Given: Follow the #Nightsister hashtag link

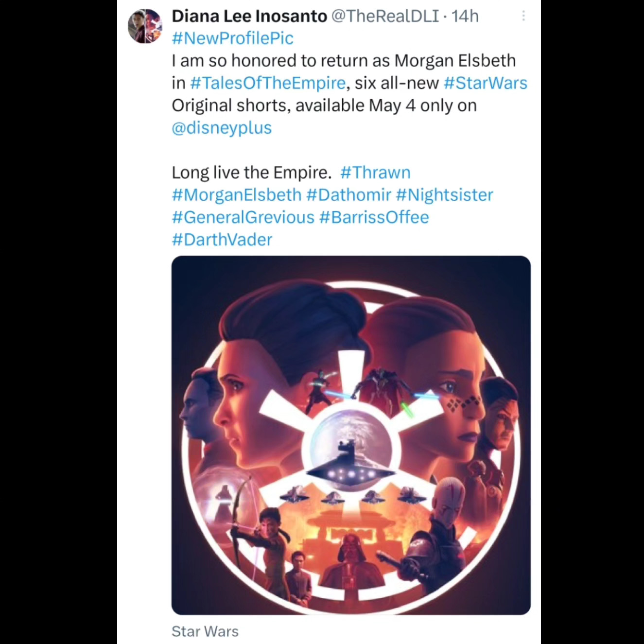Looking at the screenshot, I should pyautogui.click(x=445, y=195).
